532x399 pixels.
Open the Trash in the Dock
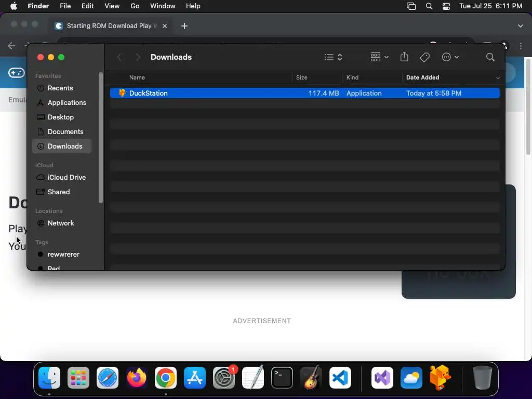pyautogui.click(x=483, y=378)
